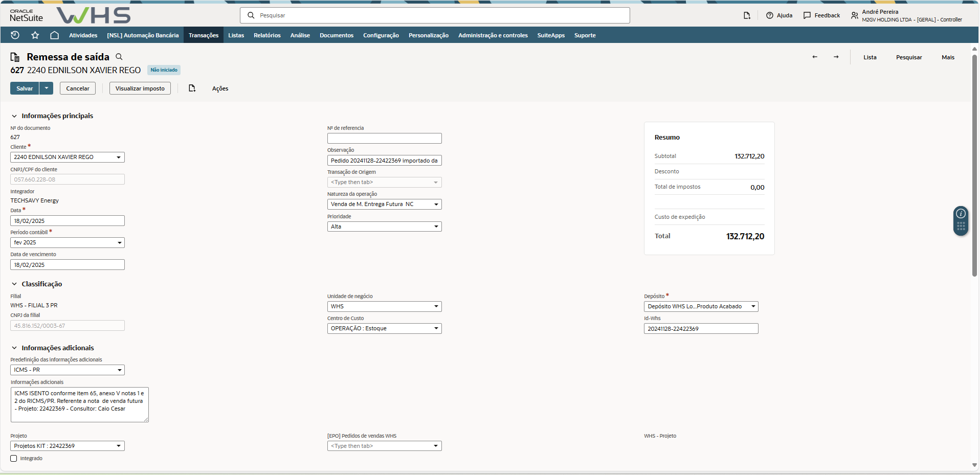Open the Relatórios menu
980x475 pixels.
[267, 35]
